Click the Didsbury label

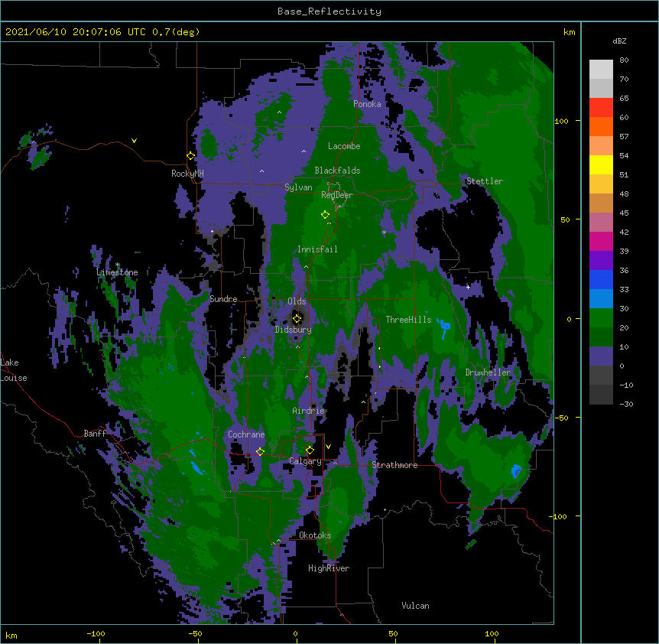[294, 330]
